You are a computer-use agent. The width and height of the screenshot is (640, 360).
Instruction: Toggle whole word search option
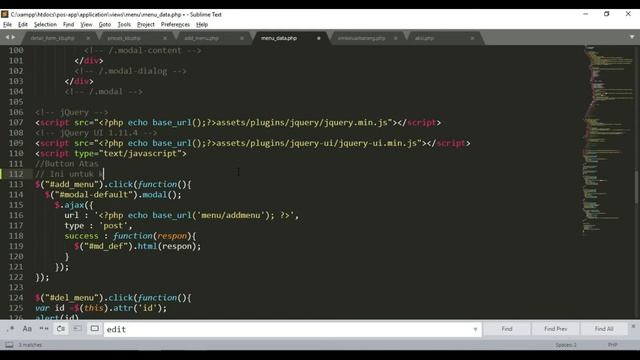44,329
